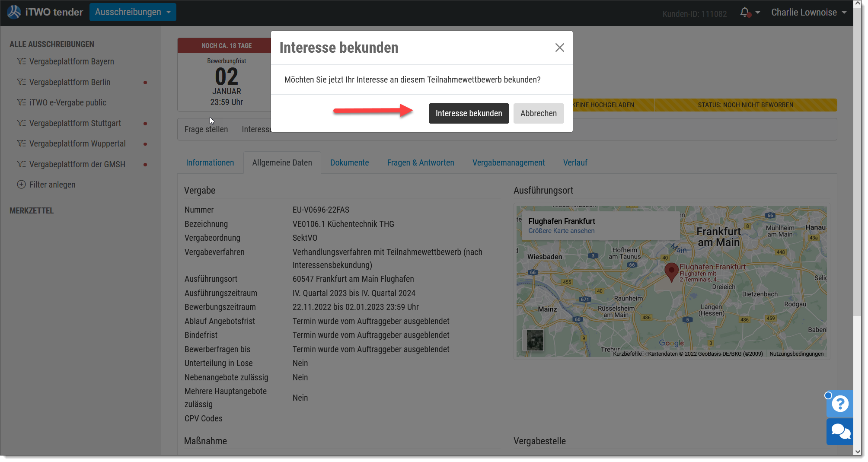Cancel the dialog via Abbrechen
Viewport: 868px width, 462px height.
(x=538, y=113)
